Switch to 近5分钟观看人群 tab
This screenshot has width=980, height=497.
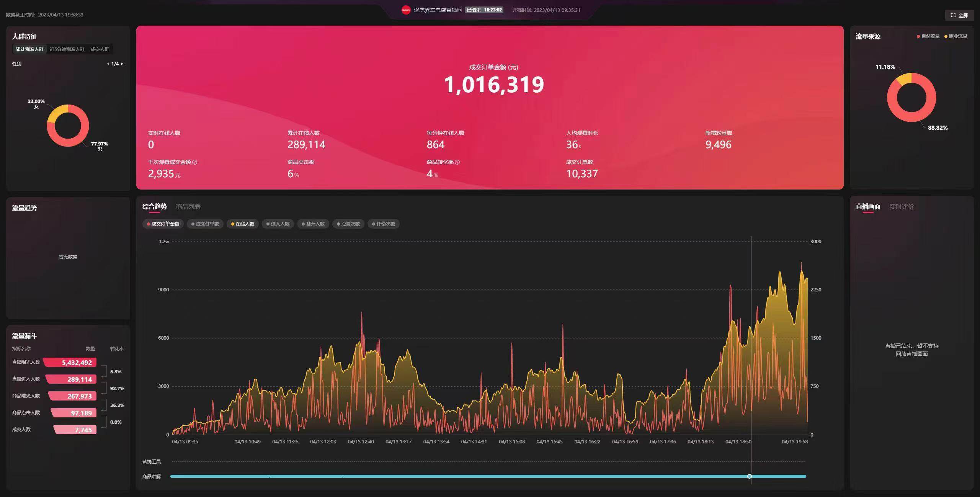coord(67,49)
